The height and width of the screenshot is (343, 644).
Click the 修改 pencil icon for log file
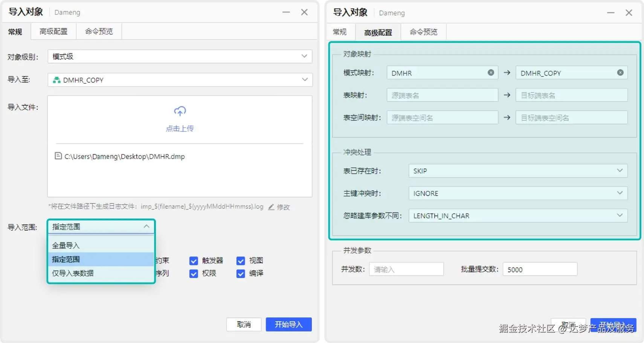pos(271,207)
